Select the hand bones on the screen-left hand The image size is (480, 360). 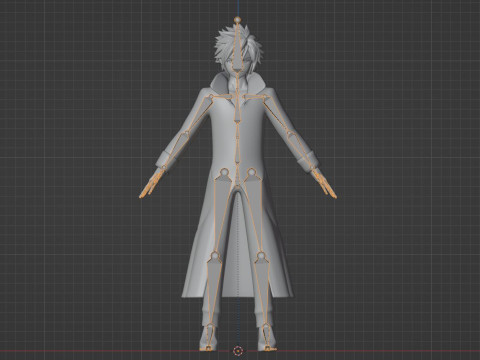tap(151, 184)
